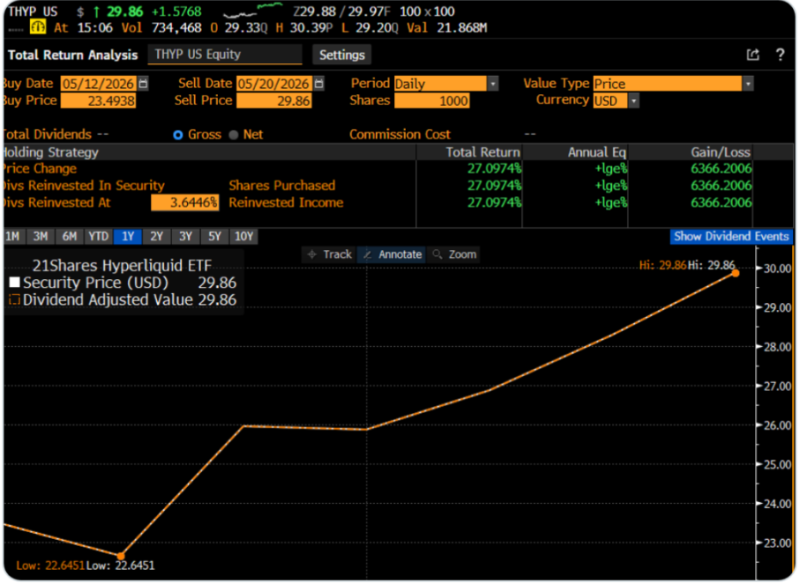Click the Buy Date field 05/12/2026
The height and width of the screenshot is (583, 800).
coord(99,84)
